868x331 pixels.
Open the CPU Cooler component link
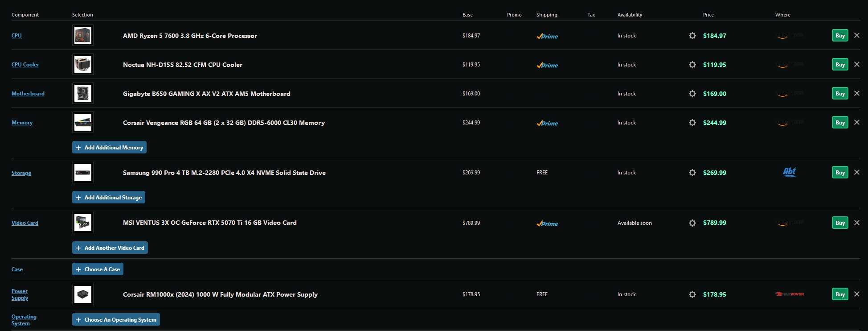click(25, 64)
